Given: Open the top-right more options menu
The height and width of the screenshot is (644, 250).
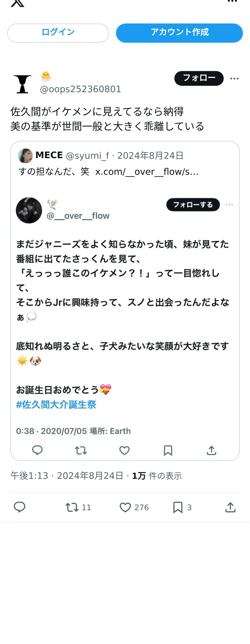Looking at the screenshot, I should pyautogui.click(x=232, y=1).
